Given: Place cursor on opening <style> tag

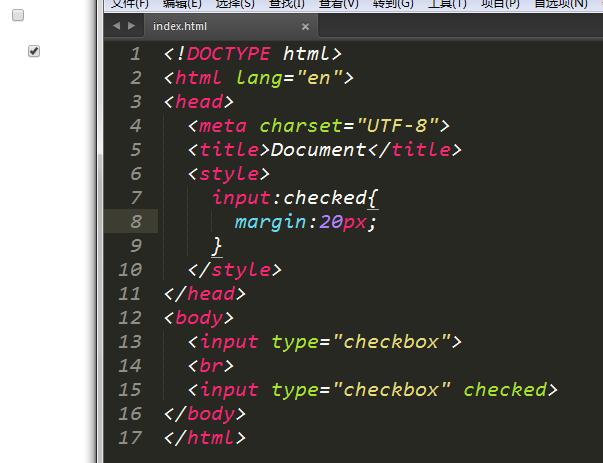Looking at the screenshot, I should (229, 174).
